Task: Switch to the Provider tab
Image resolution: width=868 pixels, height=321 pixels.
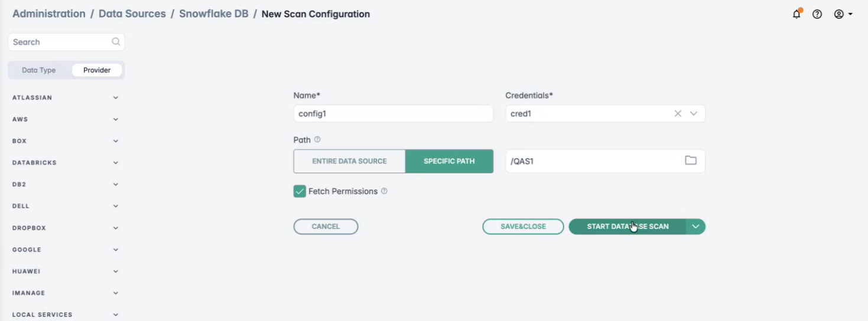Action: (x=97, y=70)
